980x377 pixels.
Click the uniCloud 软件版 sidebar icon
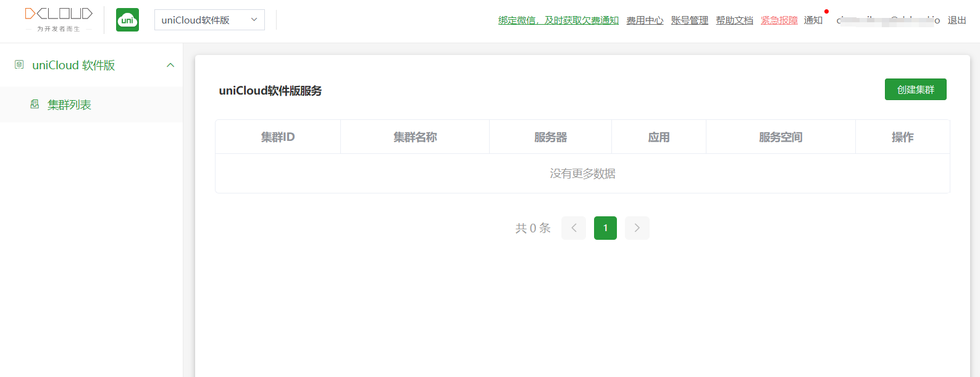pos(19,65)
